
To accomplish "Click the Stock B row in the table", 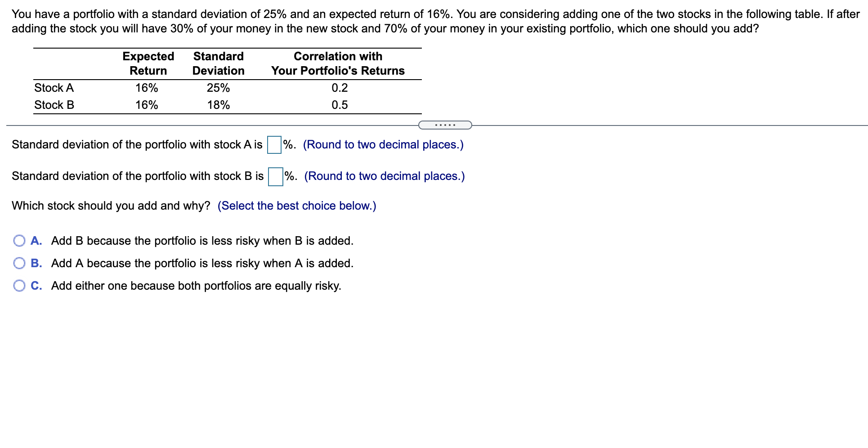I will (54, 105).
